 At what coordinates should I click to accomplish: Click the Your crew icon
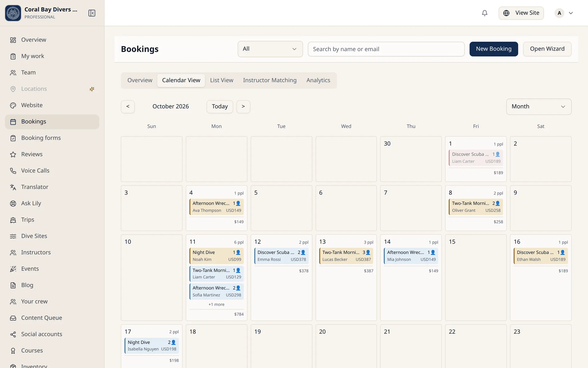[13, 301]
